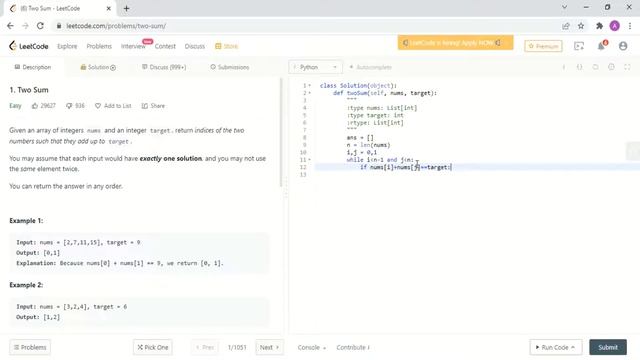Bookmark this page with star icon
Viewport: 640px width, 360px height.
581,26
